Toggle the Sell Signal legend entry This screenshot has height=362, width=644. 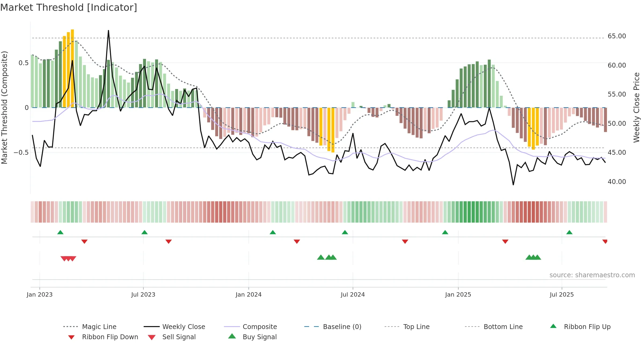(172, 337)
